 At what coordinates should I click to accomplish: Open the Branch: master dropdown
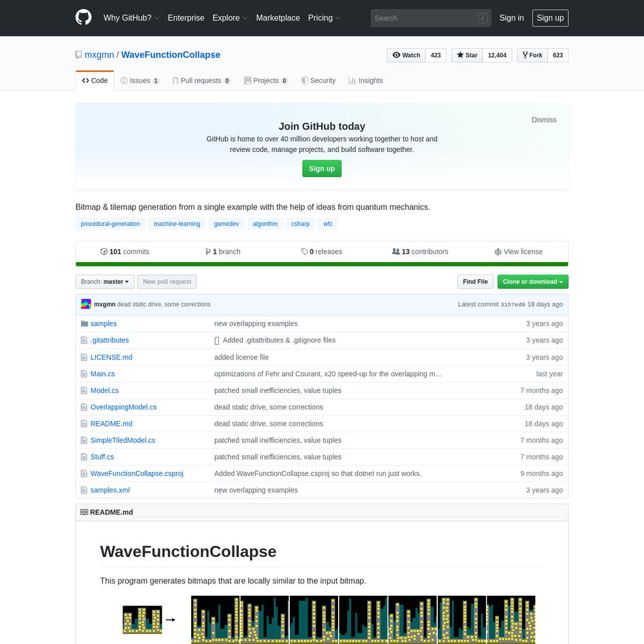pyautogui.click(x=105, y=282)
